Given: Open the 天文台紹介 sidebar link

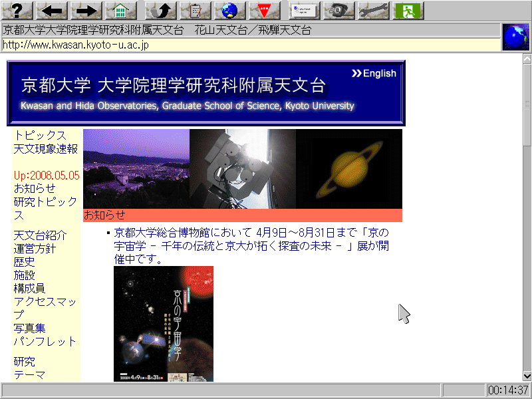Looking at the screenshot, I should coord(40,235).
